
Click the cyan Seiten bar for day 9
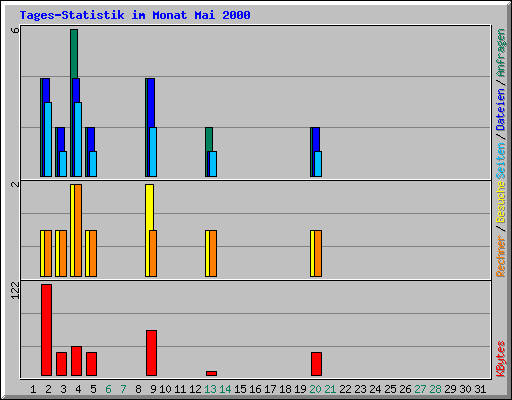[x=153, y=152]
